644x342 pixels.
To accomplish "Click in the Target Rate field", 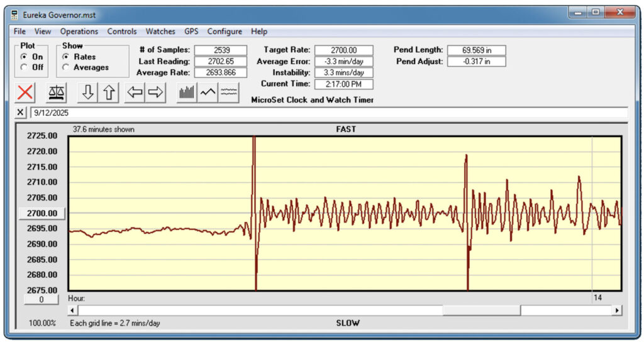I will click(343, 50).
